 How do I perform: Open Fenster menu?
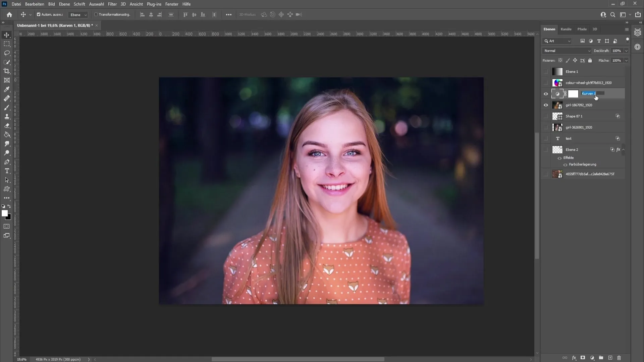point(172,4)
